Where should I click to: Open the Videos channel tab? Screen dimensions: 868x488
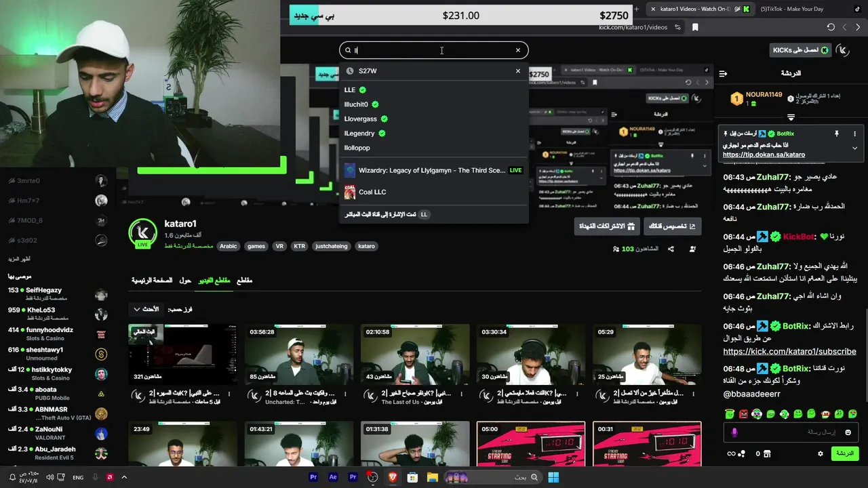tap(214, 280)
